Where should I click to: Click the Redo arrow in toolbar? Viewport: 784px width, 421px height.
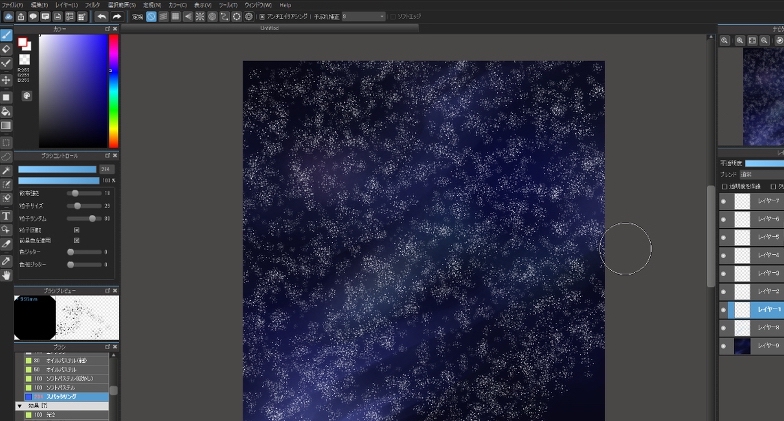click(x=116, y=17)
